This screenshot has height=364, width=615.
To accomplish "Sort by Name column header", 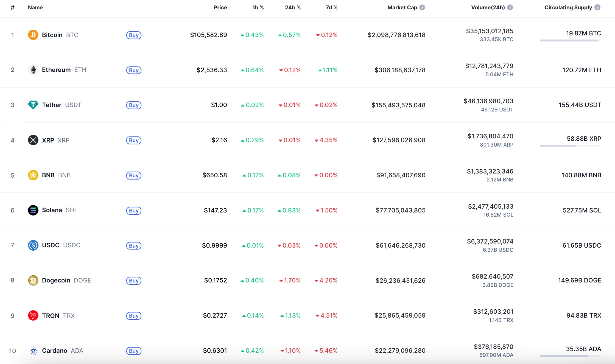I will click(x=35, y=7).
